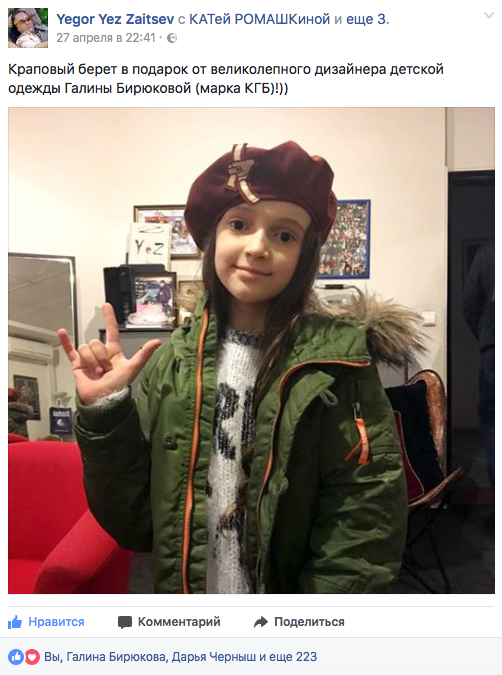
Task: Click the red heart reaction icon
Action: (x=31, y=656)
